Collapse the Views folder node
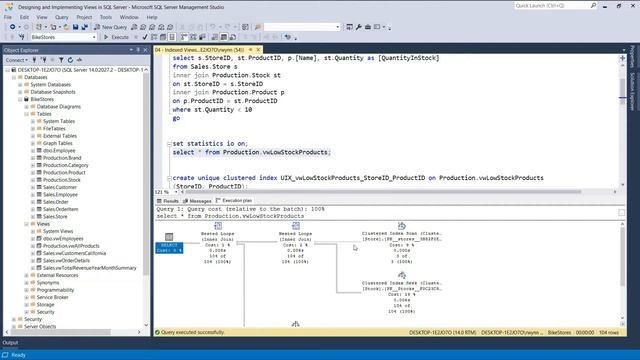Image resolution: width=640 pixels, height=360 pixels. (27, 224)
